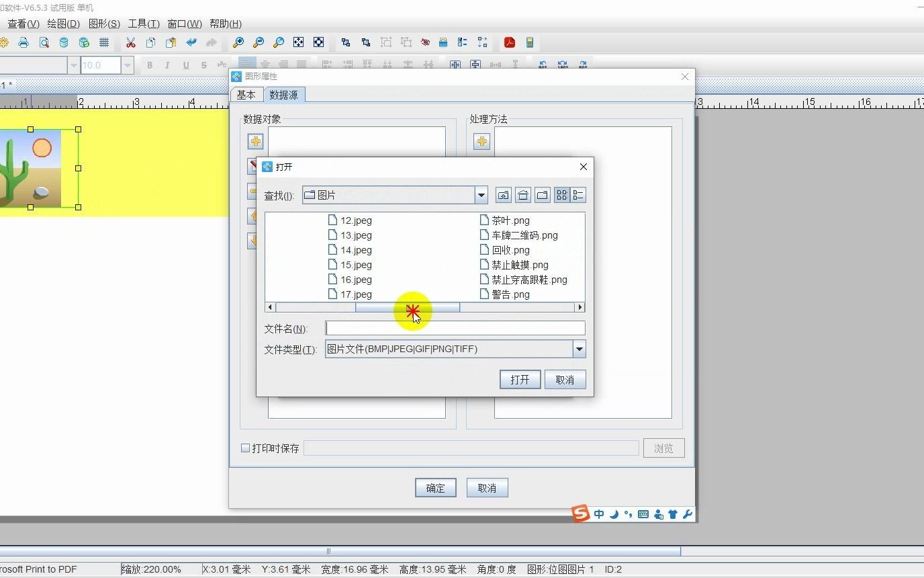924x578 pixels.
Task: Select file 15.jpeg in the list
Action: point(350,265)
